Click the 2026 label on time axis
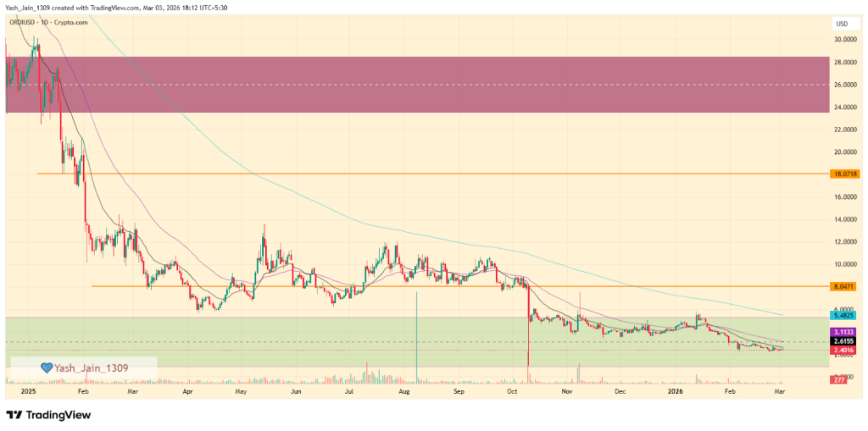 (x=675, y=393)
